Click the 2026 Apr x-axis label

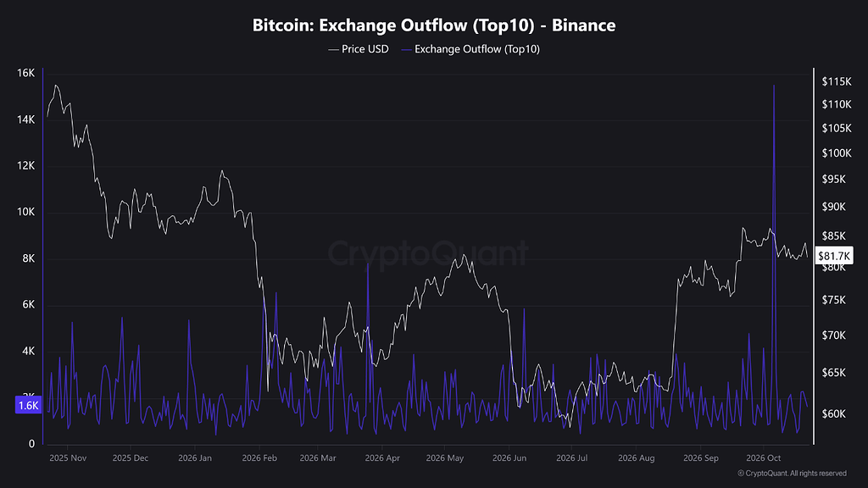[x=382, y=458]
